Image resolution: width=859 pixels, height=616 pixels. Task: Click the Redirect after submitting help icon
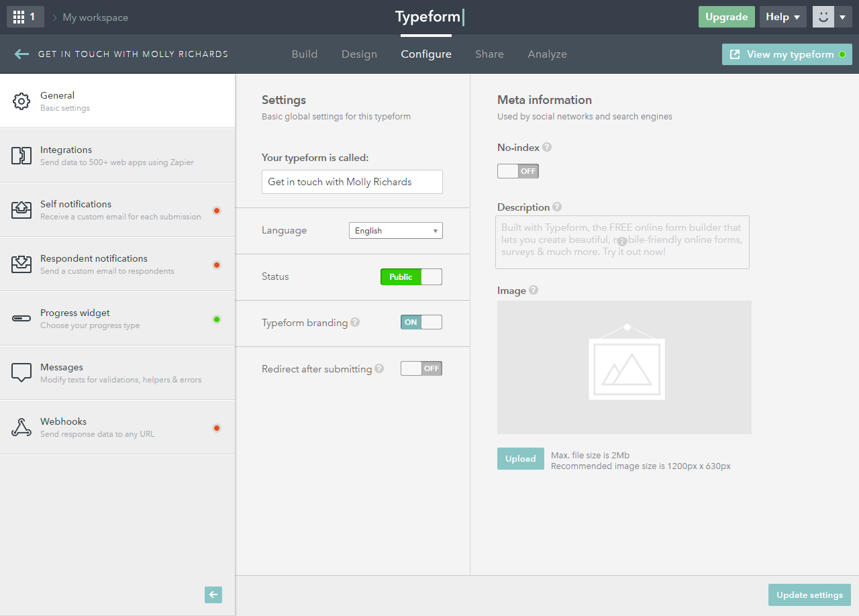[x=379, y=368]
